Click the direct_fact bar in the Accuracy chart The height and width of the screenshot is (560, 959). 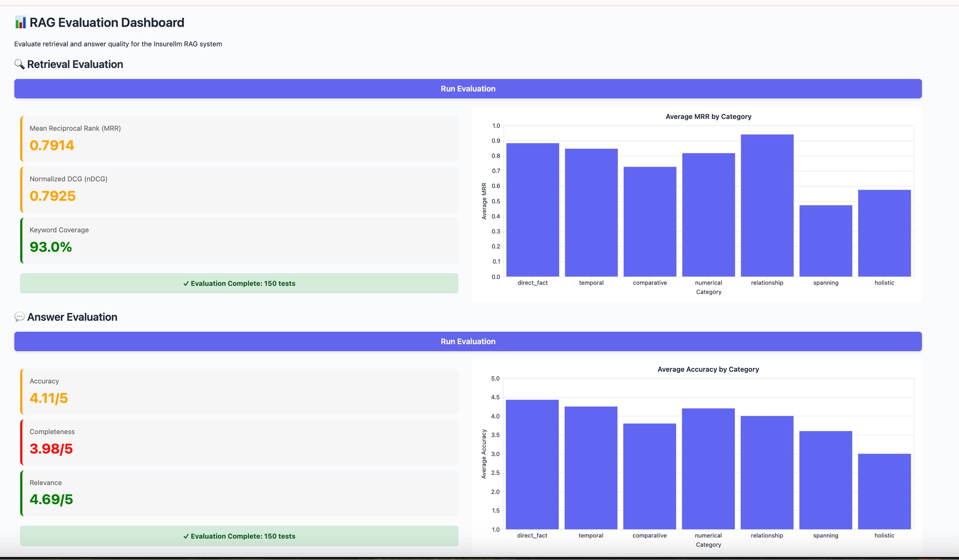532,464
